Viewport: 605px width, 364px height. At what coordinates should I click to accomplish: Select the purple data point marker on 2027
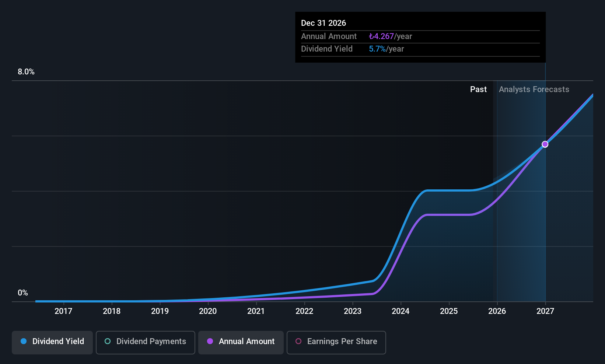click(x=545, y=144)
